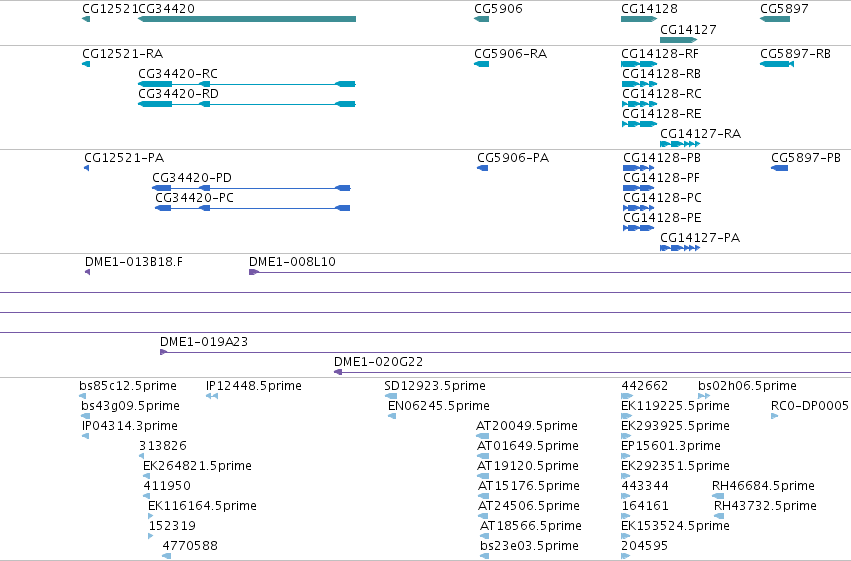Click EST EK293925.5prime
Image resolution: width=851 pixels, height=561 pixels.
coord(626,436)
